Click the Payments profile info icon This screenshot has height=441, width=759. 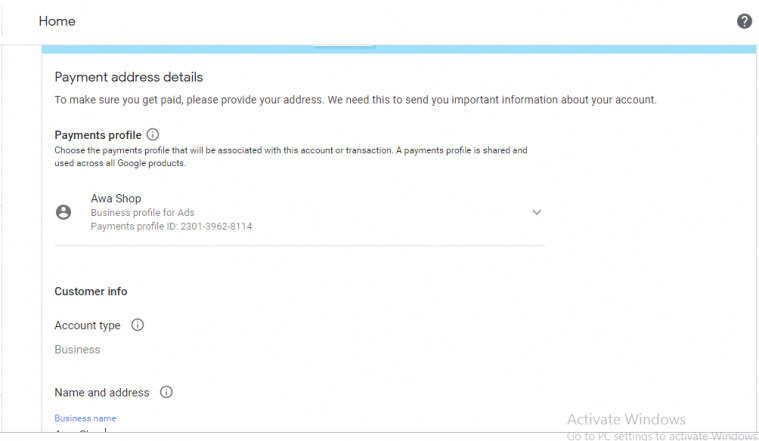(x=153, y=134)
